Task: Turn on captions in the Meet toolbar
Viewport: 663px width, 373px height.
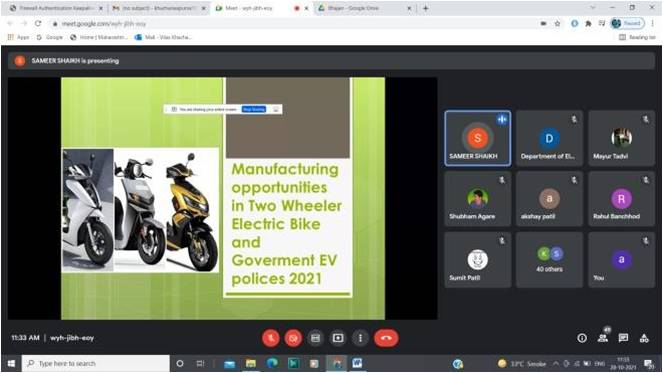Action: [315, 338]
